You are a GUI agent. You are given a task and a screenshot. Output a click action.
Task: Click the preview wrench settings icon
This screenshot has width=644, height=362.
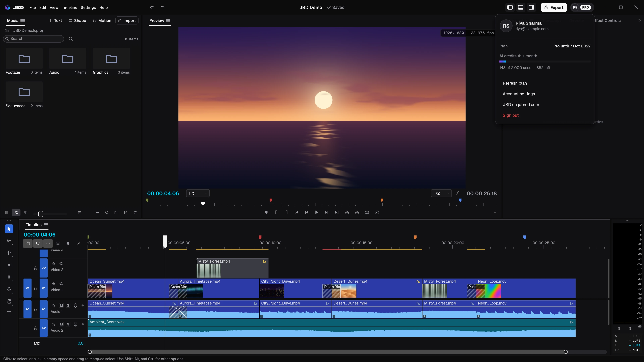click(x=458, y=193)
